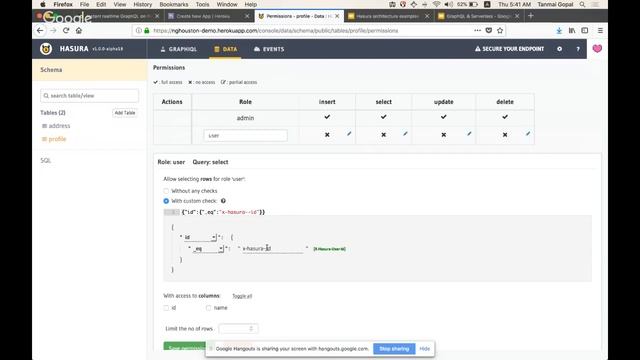Open Hasura settings gear icon
Image resolution: width=640 pixels, height=360 pixels.
(x=560, y=49)
